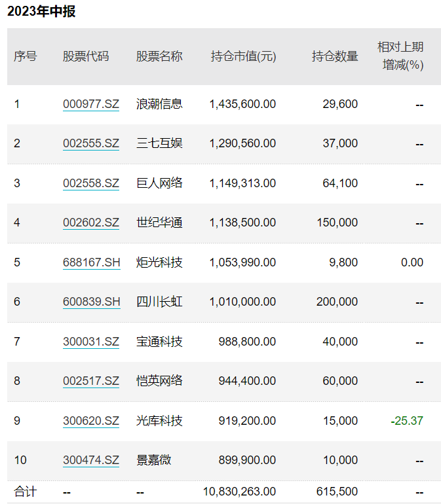This screenshot has width=441, height=504.
Task: Open stock code link 300620.SZ
Action: coord(91,421)
